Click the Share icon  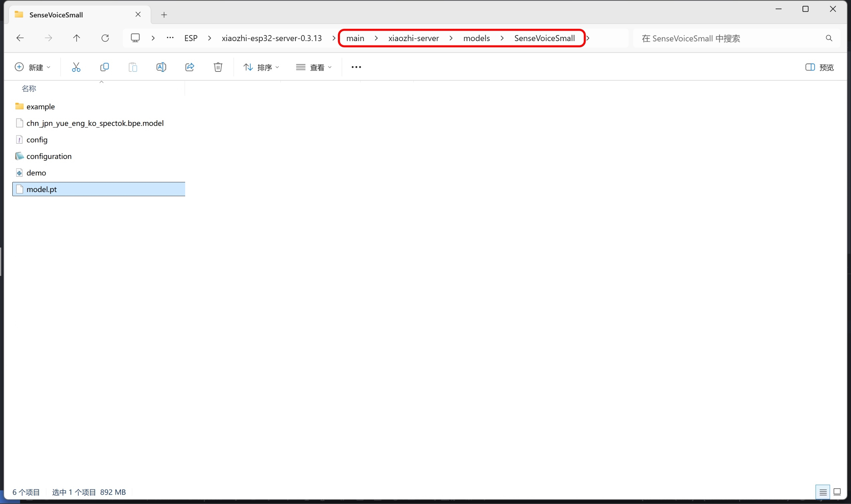click(x=190, y=67)
